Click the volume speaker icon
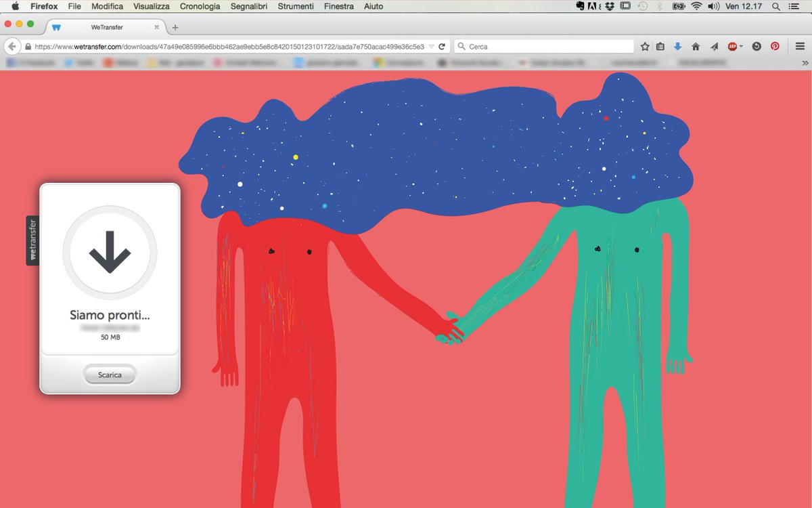The height and width of the screenshot is (508, 812). pos(713,6)
